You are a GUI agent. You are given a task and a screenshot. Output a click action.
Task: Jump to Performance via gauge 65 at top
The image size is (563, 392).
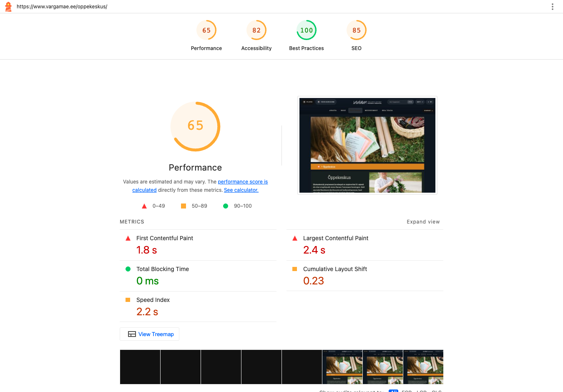(x=206, y=30)
